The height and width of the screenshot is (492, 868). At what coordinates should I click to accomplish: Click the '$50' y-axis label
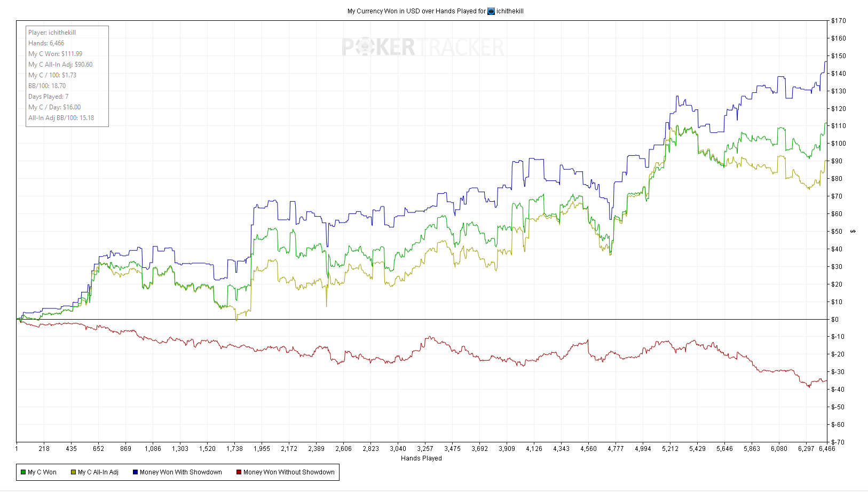pos(837,232)
